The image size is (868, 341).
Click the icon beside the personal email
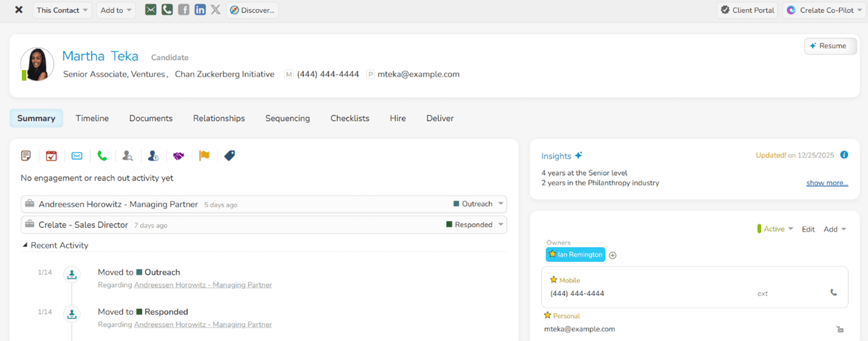(840, 329)
